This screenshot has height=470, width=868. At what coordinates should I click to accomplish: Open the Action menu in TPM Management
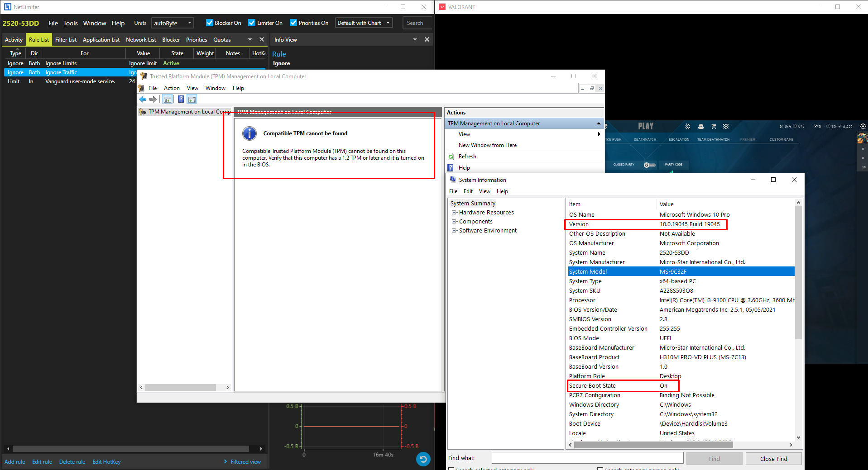click(x=172, y=88)
